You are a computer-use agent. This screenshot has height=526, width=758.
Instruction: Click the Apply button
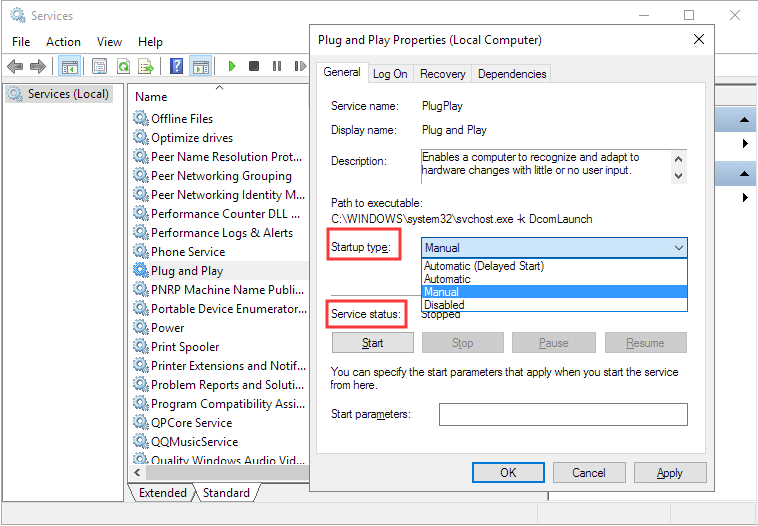tap(670, 473)
